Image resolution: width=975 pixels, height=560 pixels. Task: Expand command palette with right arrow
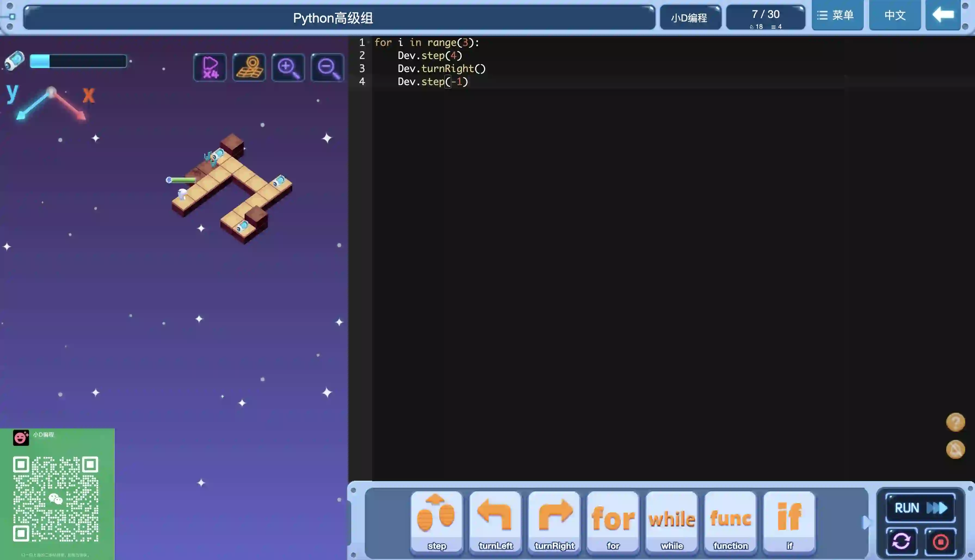866,522
